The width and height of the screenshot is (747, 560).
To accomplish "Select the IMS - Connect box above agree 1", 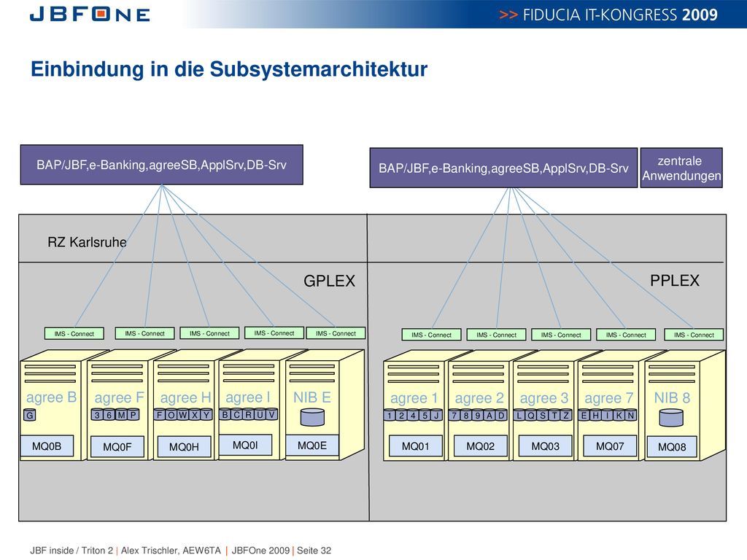I will click(x=432, y=335).
